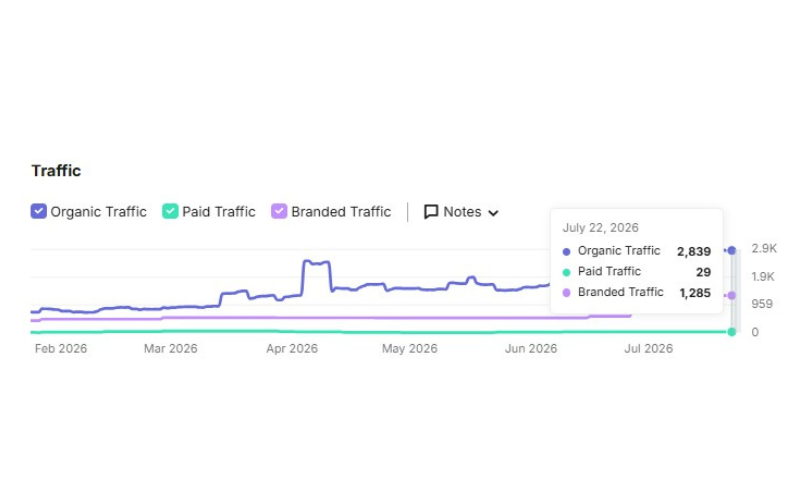Click the Branded Traffic label in tooltip
Image resolution: width=800 pixels, height=500 pixels.
[620, 292]
